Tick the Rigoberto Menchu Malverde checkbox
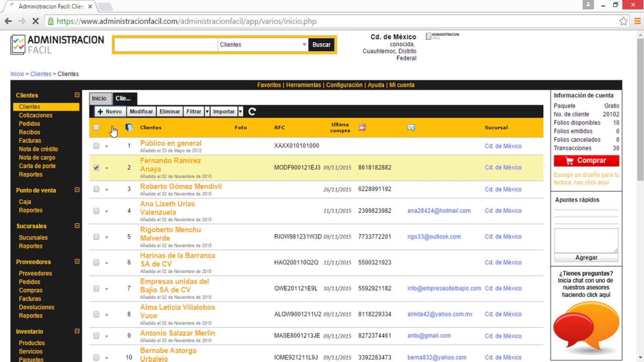The image size is (644, 362). 96,236
